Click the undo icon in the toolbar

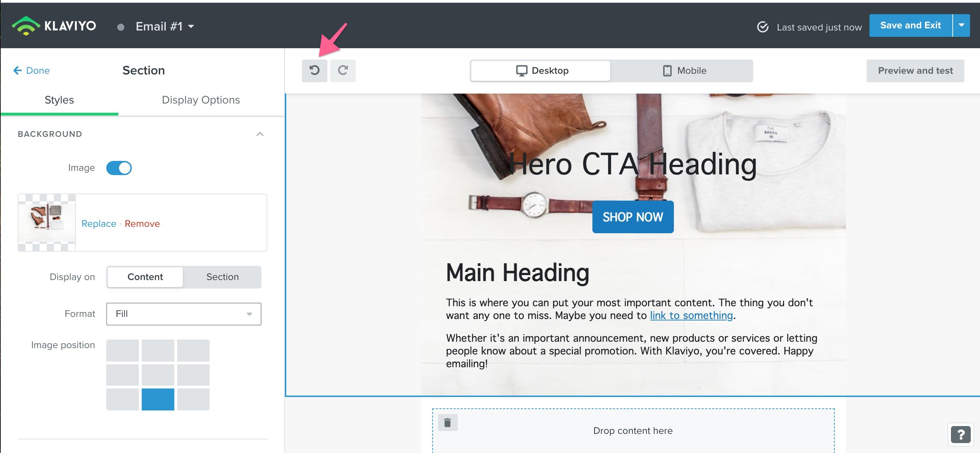pyautogui.click(x=314, y=69)
